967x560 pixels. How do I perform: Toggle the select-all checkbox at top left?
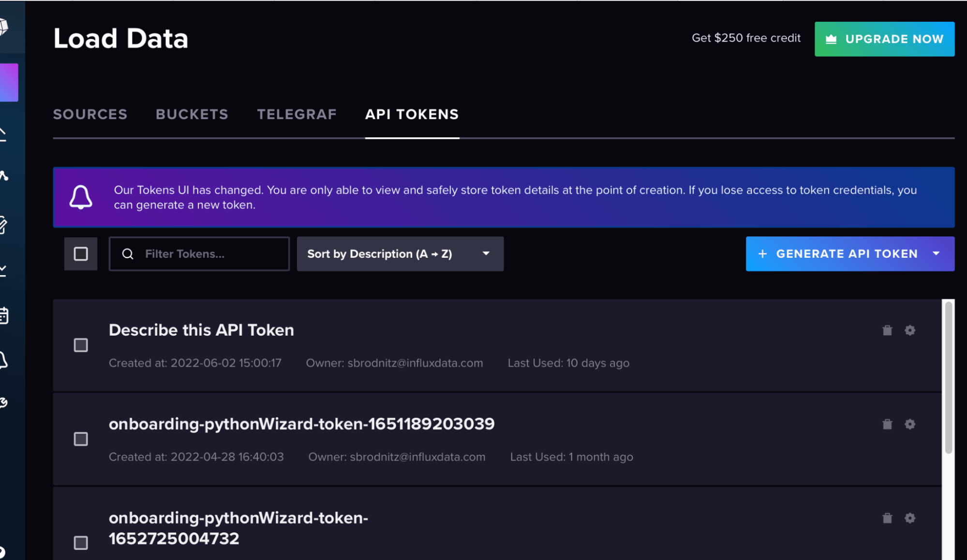coord(81,253)
